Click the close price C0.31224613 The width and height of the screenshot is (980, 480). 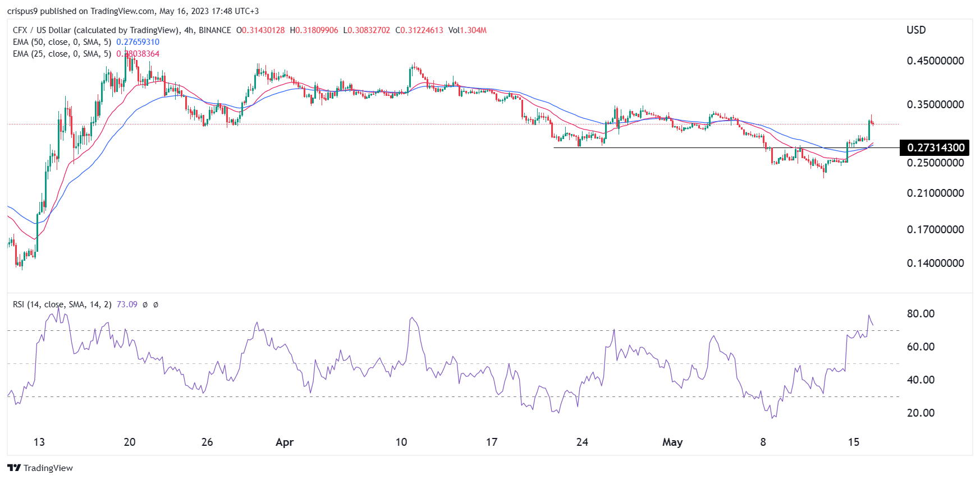click(419, 30)
